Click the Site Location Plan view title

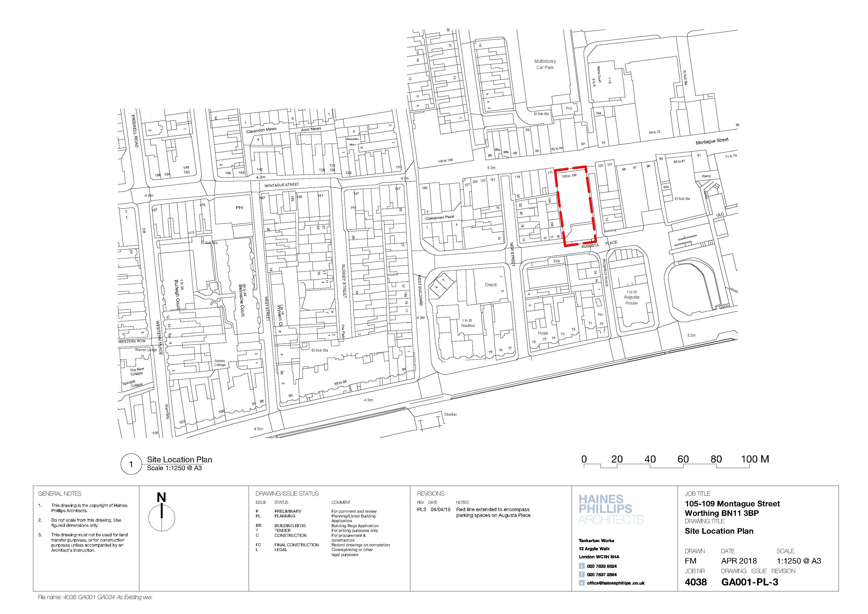coord(179,460)
